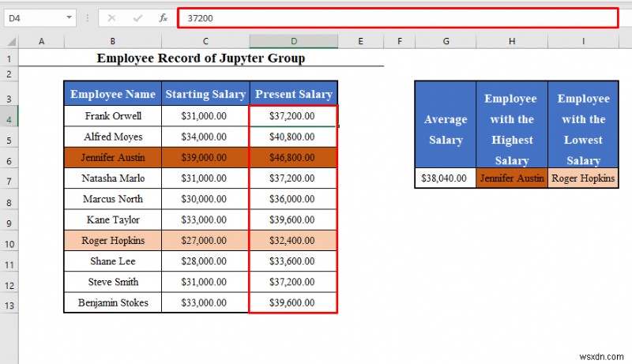Click Frank Orwell's $37,200.00 present salary
This screenshot has height=364, width=632.
292,116
